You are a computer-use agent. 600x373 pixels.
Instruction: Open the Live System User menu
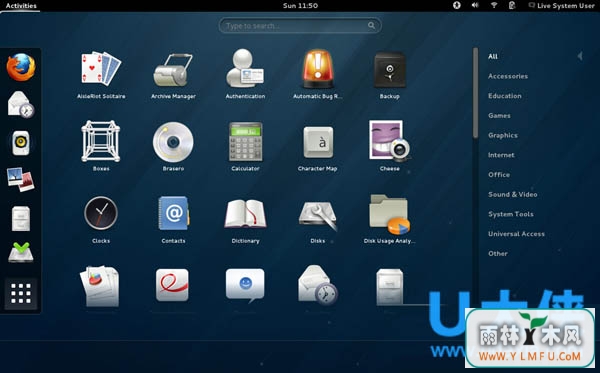561,6
